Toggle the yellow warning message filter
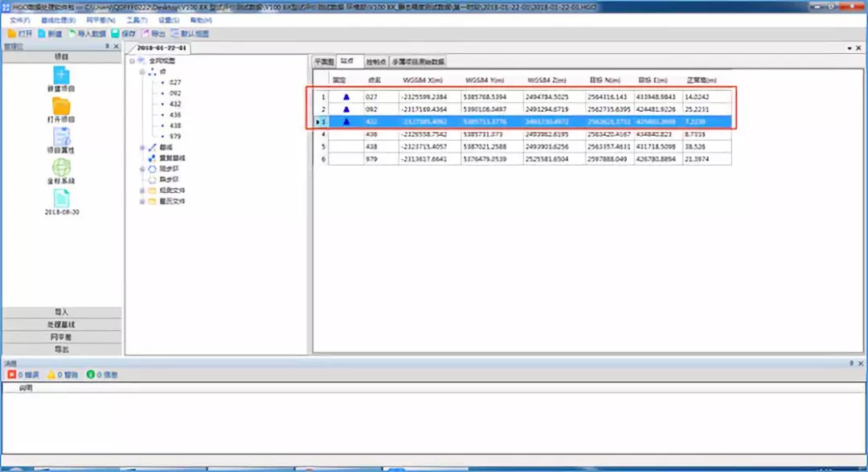868x472 pixels. coord(61,375)
